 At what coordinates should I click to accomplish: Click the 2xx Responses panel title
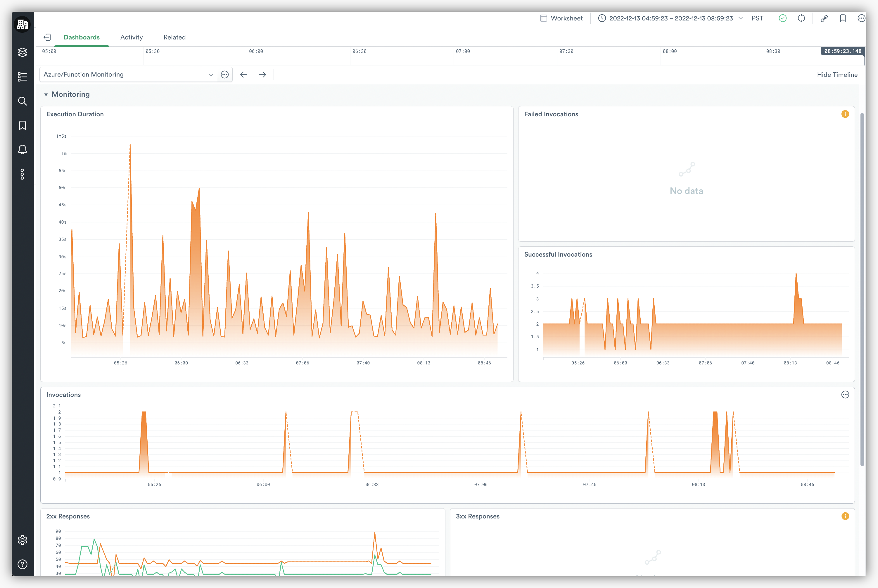(68, 516)
